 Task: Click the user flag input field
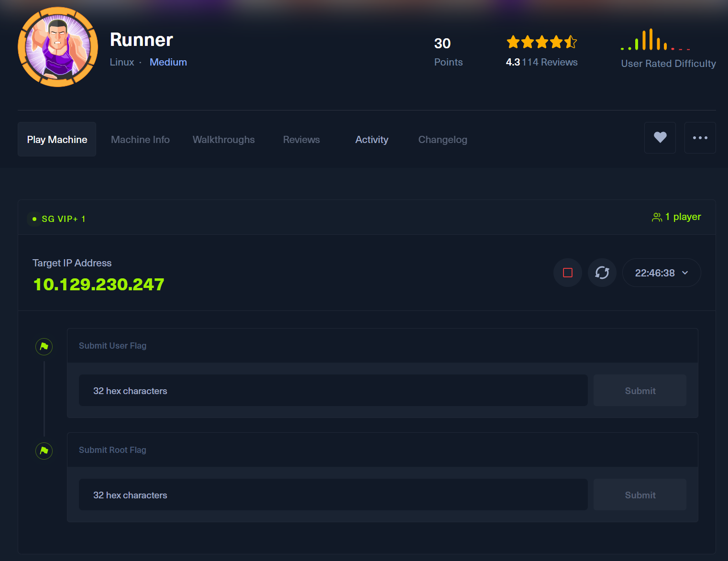click(x=333, y=390)
